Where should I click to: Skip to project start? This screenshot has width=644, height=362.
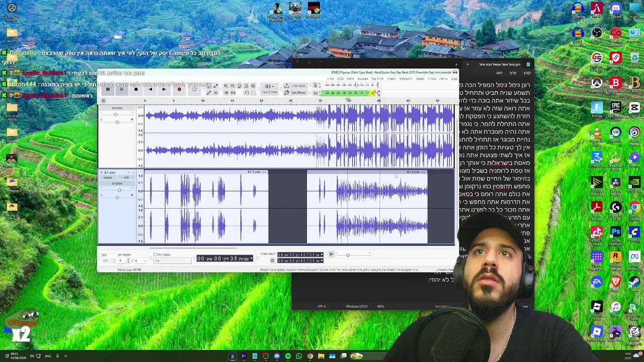(150, 89)
